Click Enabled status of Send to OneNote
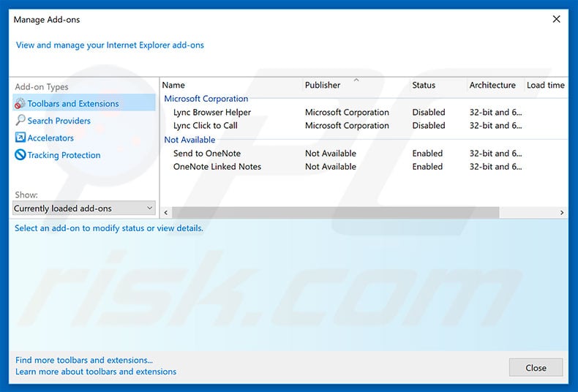 pos(427,154)
